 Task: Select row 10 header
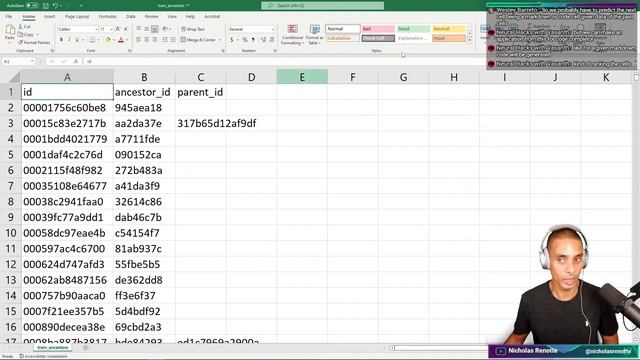pos(11,233)
